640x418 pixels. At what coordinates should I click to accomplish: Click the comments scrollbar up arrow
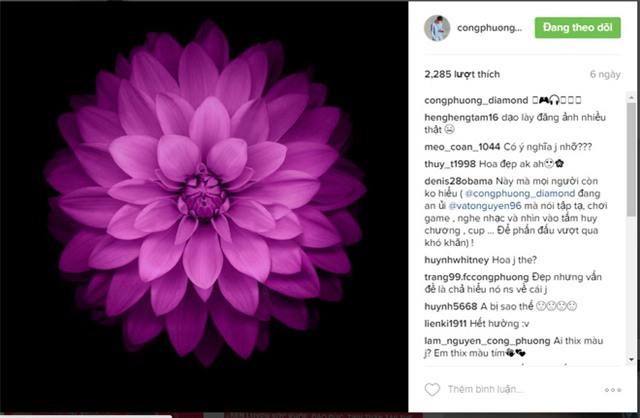coord(631,97)
